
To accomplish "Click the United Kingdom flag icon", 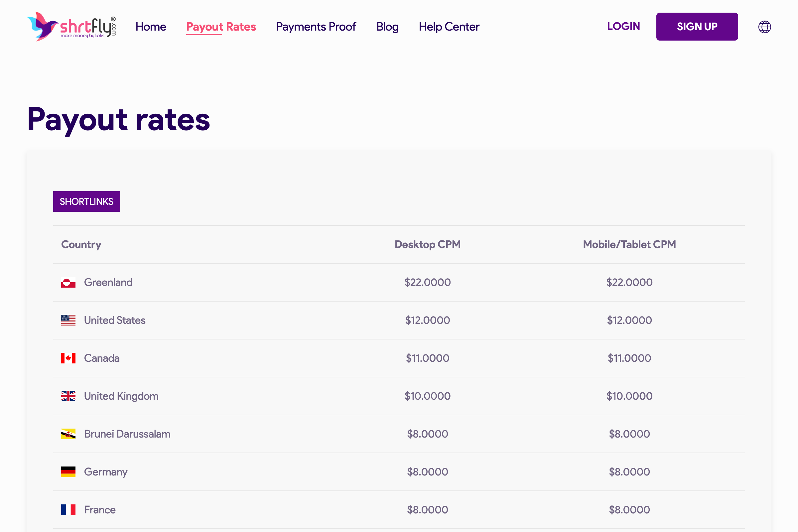I will [68, 396].
